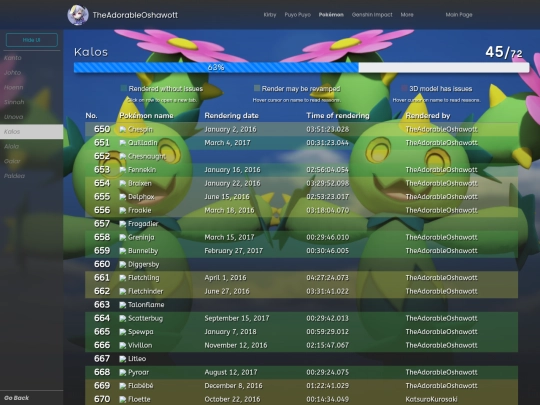The width and height of the screenshot is (540, 405).
Task: Click the TheAdorableOshawott site title
Action: pos(135,15)
